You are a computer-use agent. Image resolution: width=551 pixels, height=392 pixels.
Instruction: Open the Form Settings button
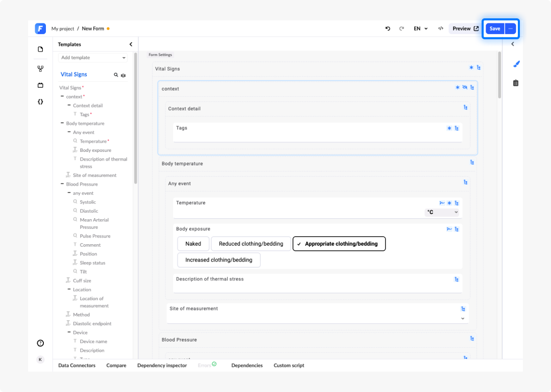(x=160, y=55)
